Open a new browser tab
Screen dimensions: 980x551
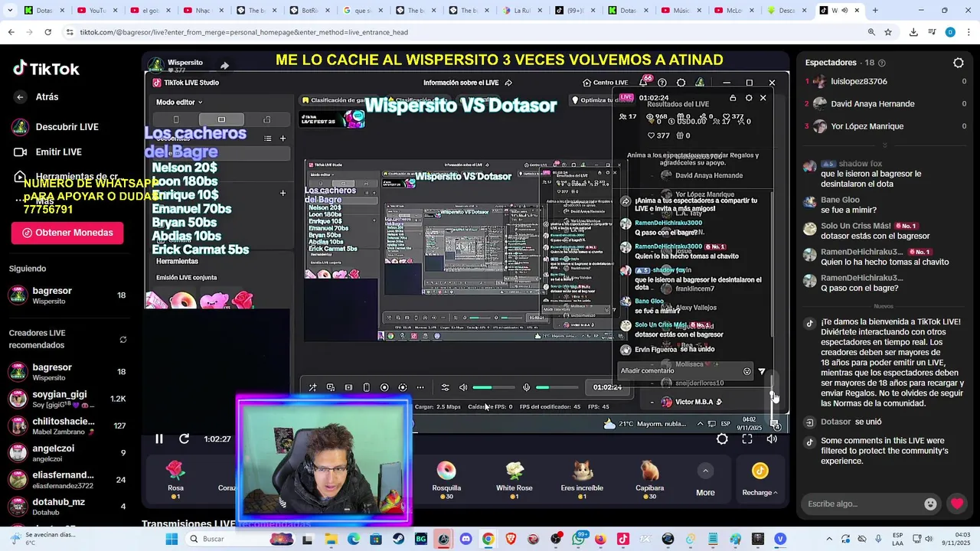tap(875, 11)
